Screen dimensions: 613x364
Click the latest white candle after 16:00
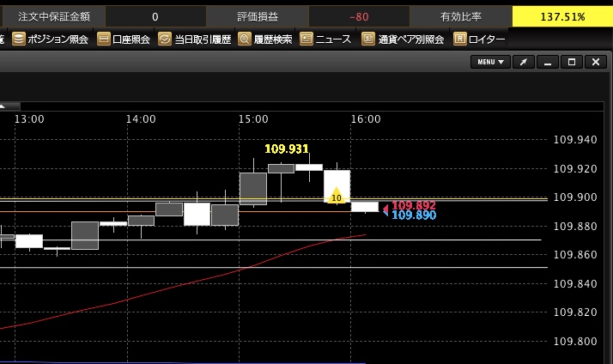(365, 206)
